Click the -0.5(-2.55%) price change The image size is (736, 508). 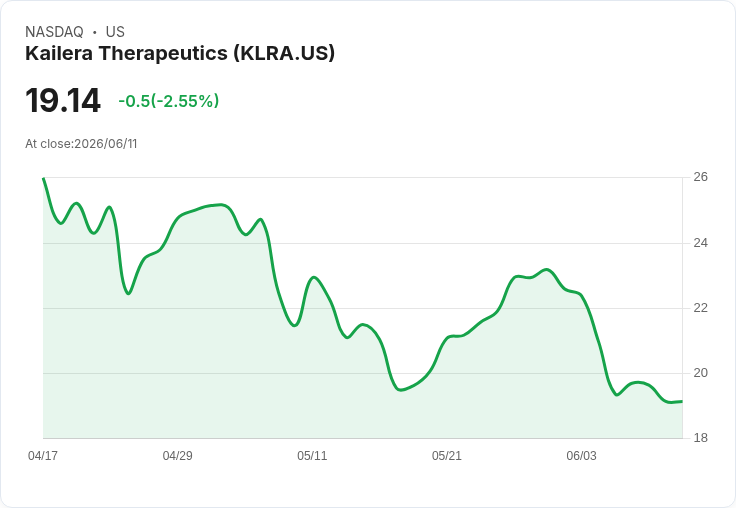(x=169, y=101)
